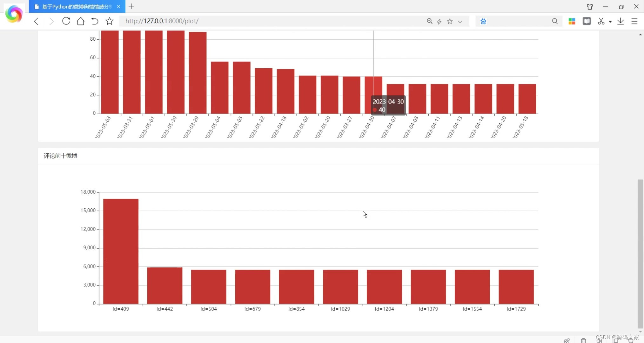Bookmark page with star icon beside address bar
This screenshot has height=343, width=644.
pos(110,21)
